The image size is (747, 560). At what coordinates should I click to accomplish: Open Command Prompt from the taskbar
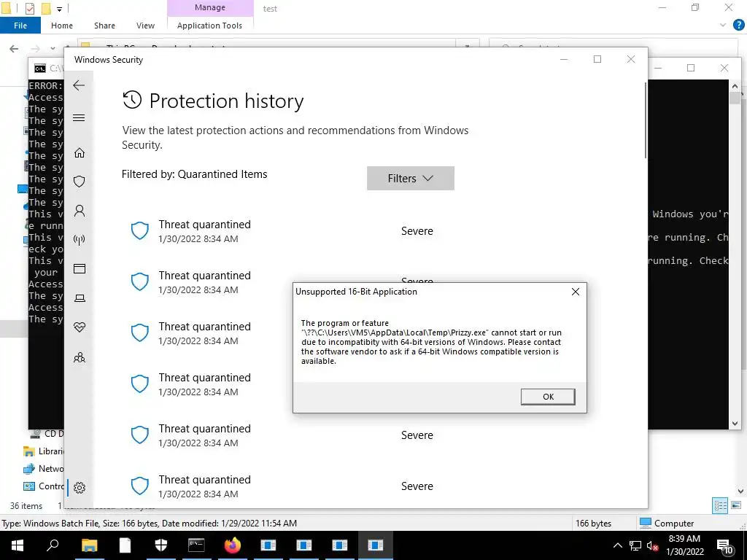pyautogui.click(x=196, y=545)
